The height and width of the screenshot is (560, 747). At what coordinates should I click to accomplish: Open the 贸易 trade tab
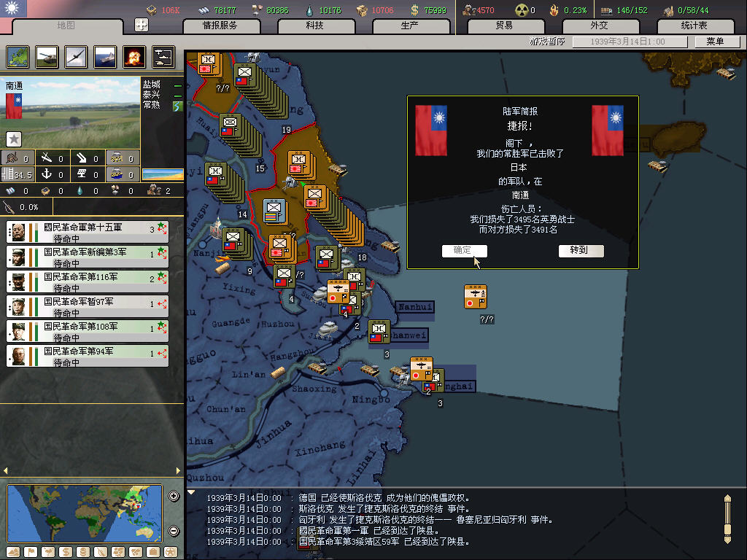click(505, 26)
